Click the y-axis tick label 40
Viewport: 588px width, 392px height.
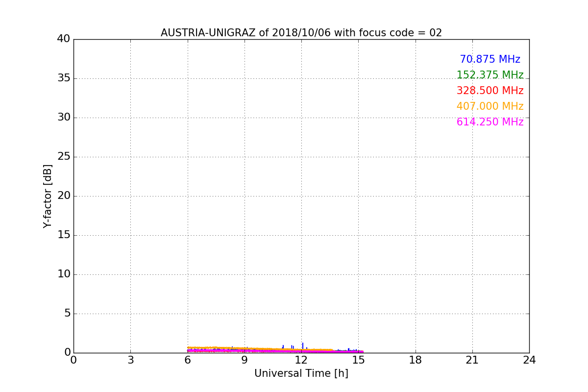[64, 39]
